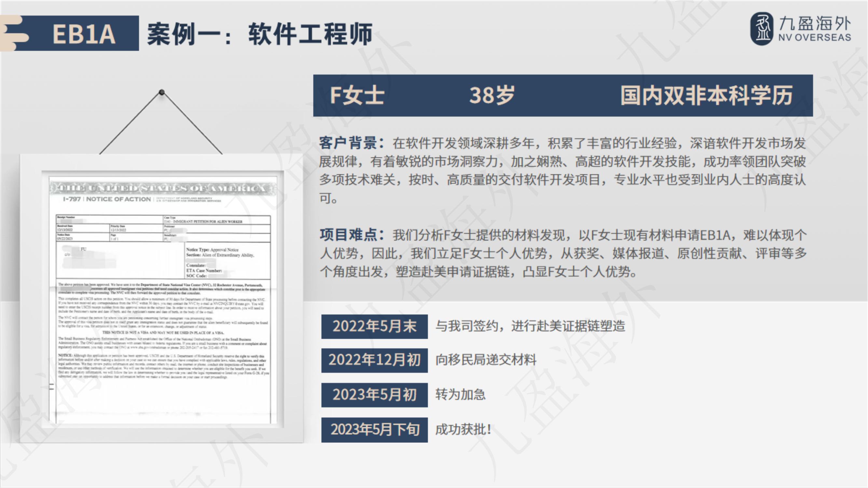Click the pushpin holding the frame
Image resolution: width=868 pixels, height=488 pixels.
[x=162, y=92]
